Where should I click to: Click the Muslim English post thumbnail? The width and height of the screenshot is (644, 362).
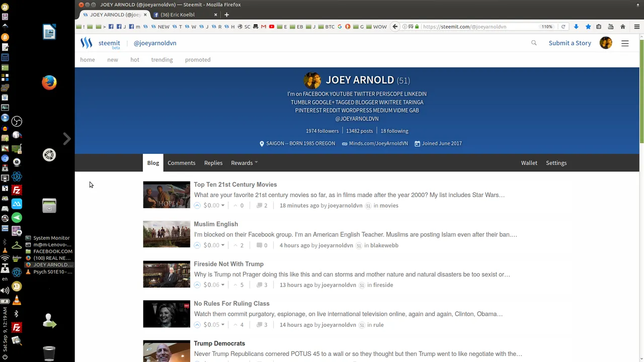167,234
